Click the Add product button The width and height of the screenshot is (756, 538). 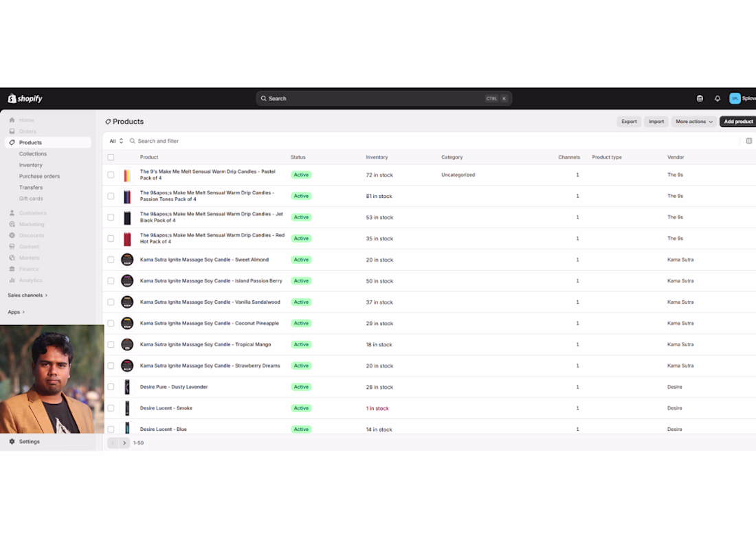[x=737, y=122]
